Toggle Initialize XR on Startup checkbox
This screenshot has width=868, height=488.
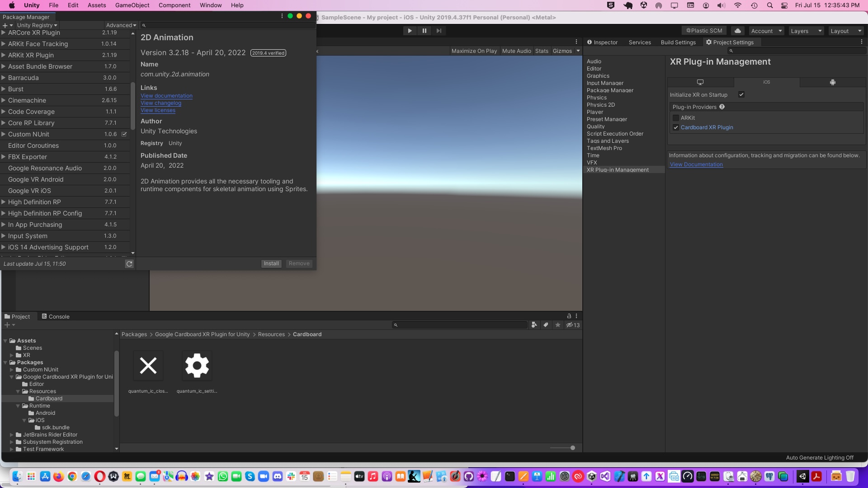tap(741, 95)
